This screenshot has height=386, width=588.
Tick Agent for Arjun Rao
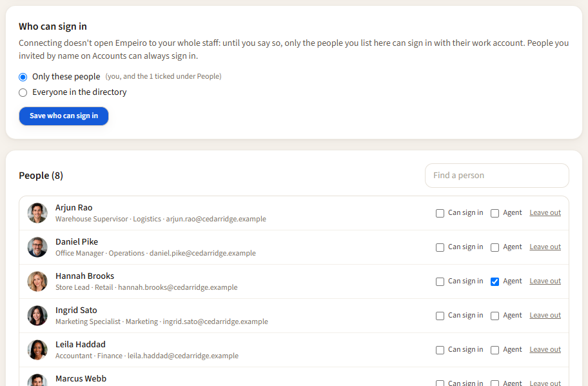click(495, 213)
